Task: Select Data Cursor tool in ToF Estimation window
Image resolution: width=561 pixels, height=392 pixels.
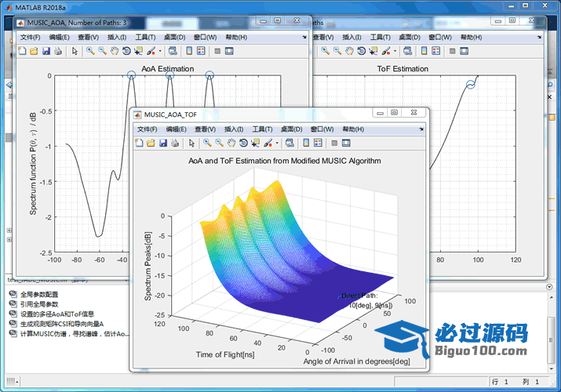Action: pos(373,51)
